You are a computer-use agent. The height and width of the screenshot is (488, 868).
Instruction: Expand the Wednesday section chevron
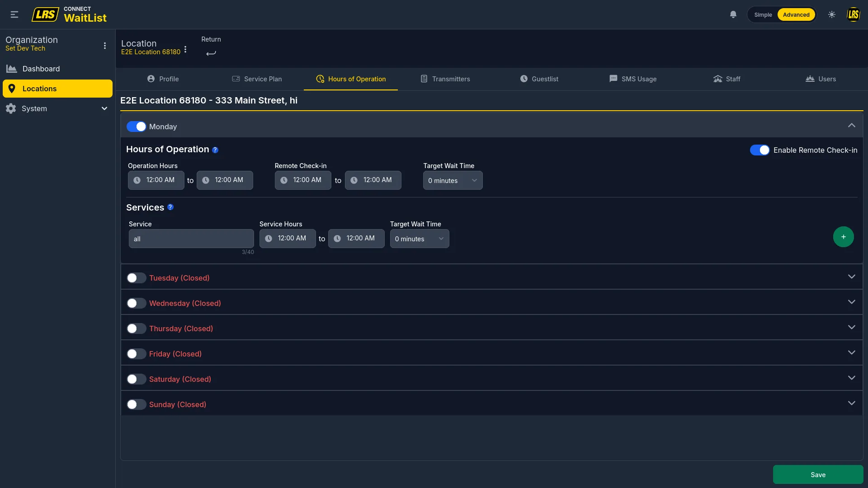[x=852, y=302]
